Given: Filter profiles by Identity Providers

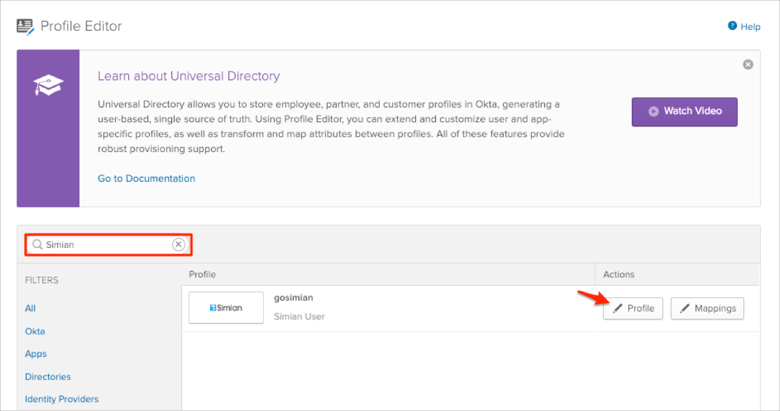Looking at the screenshot, I should tap(62, 399).
